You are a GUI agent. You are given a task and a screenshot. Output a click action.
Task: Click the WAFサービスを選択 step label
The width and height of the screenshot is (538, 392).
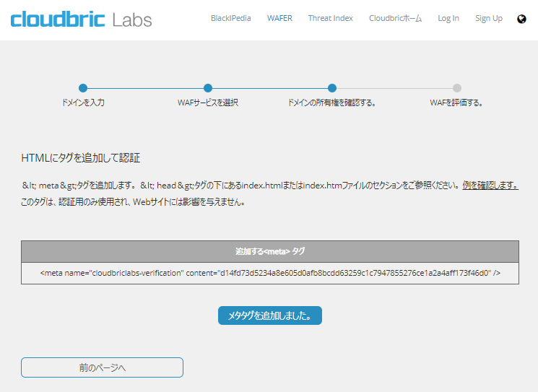coord(208,103)
